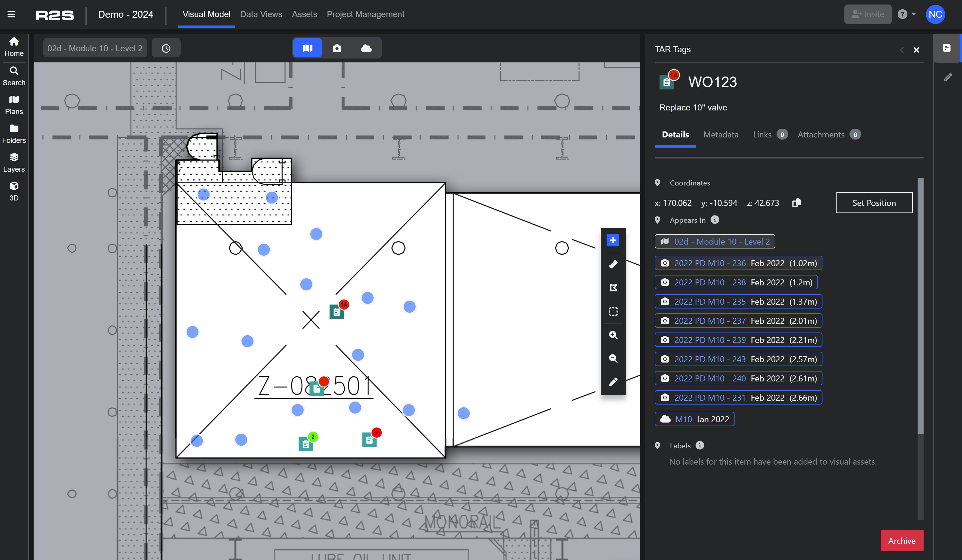Viewport: 962px width, 560px height.
Task: Activate the dashed box selection tool
Action: pos(613,312)
